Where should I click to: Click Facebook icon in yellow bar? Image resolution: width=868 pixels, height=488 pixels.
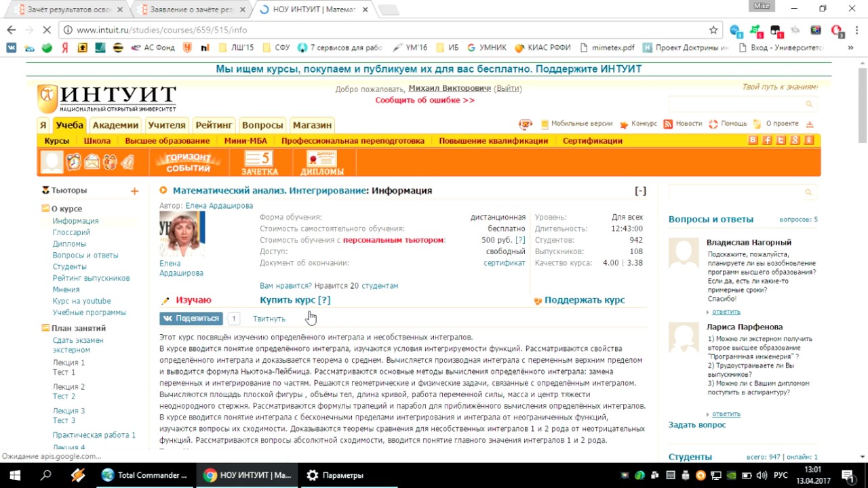(767, 140)
